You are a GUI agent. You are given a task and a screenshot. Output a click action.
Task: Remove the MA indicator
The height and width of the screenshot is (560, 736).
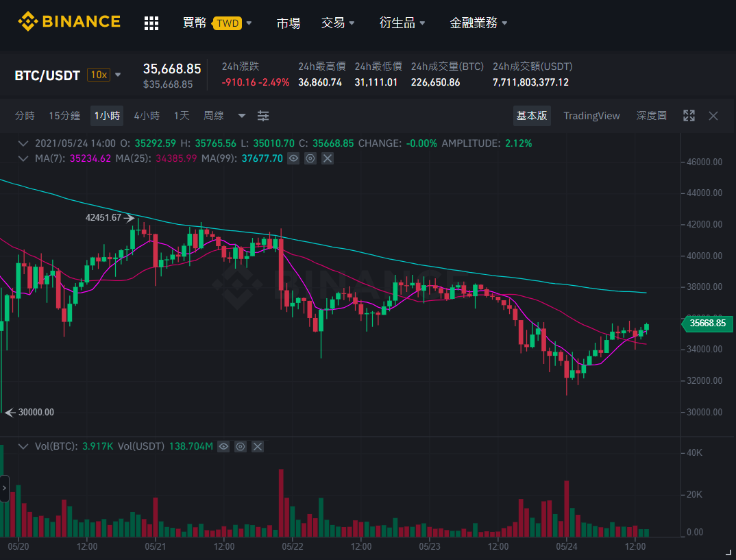pyautogui.click(x=328, y=158)
